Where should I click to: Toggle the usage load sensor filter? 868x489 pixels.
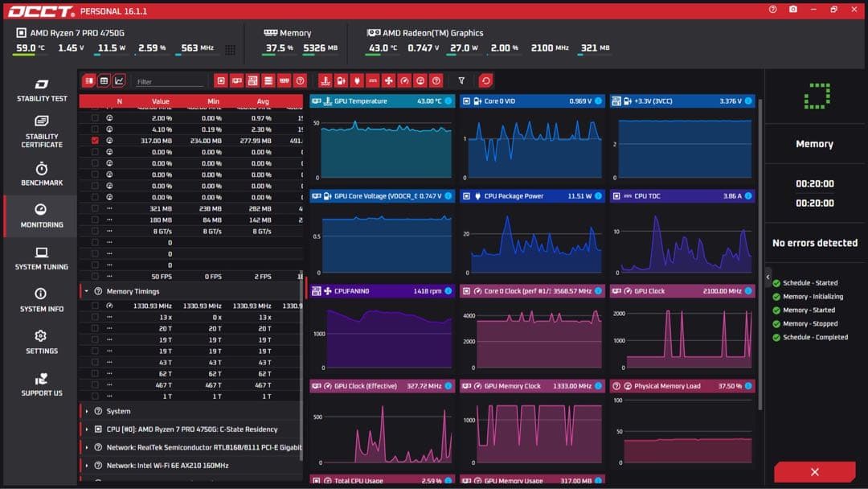tap(420, 81)
